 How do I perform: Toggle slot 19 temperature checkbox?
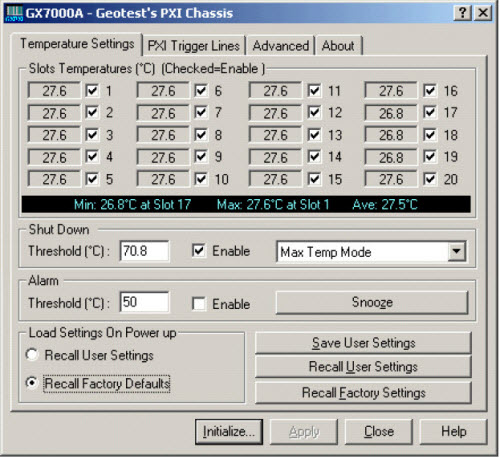pos(430,157)
